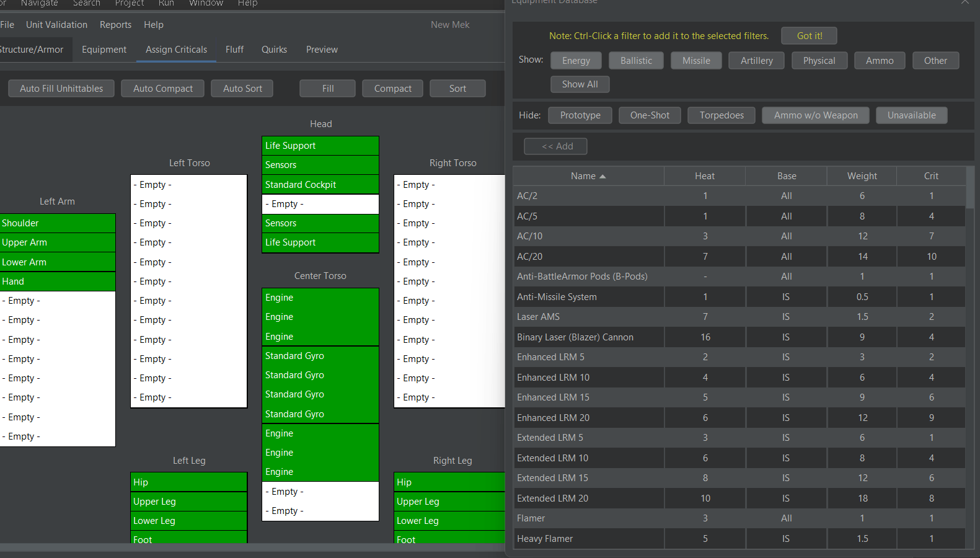Switch to the Quirks tab

point(274,50)
